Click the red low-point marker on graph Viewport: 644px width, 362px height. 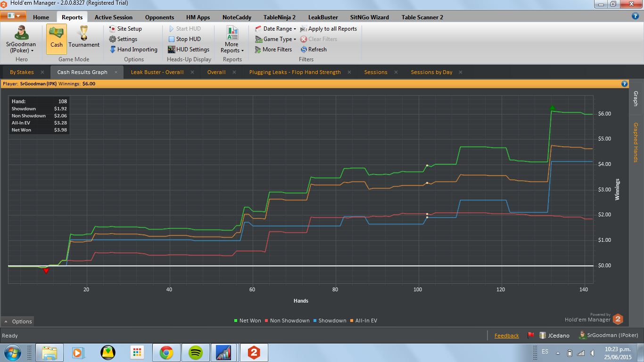pyautogui.click(x=46, y=271)
